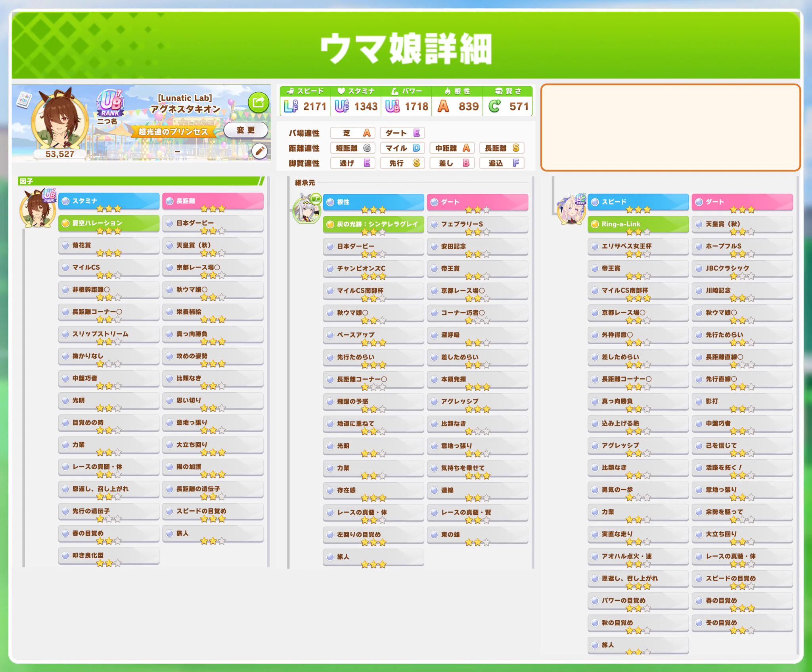Click the スリップストリーム factor row
Image resolution: width=812 pixels, height=672 pixels.
pyautogui.click(x=109, y=334)
